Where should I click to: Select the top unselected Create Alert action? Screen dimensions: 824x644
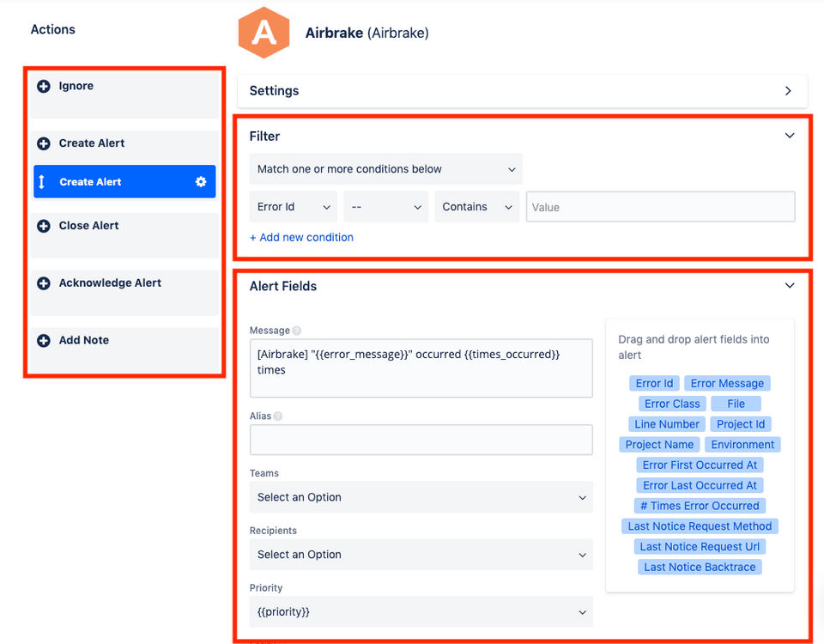click(92, 143)
